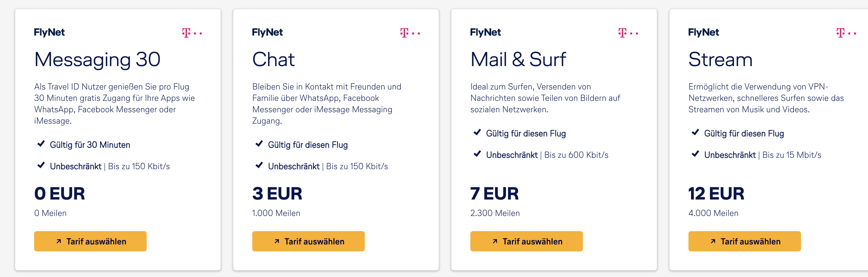This screenshot has height=277, width=868.
Task: Click the Telekom logo on Mail & Surf card
Action: 628,33
